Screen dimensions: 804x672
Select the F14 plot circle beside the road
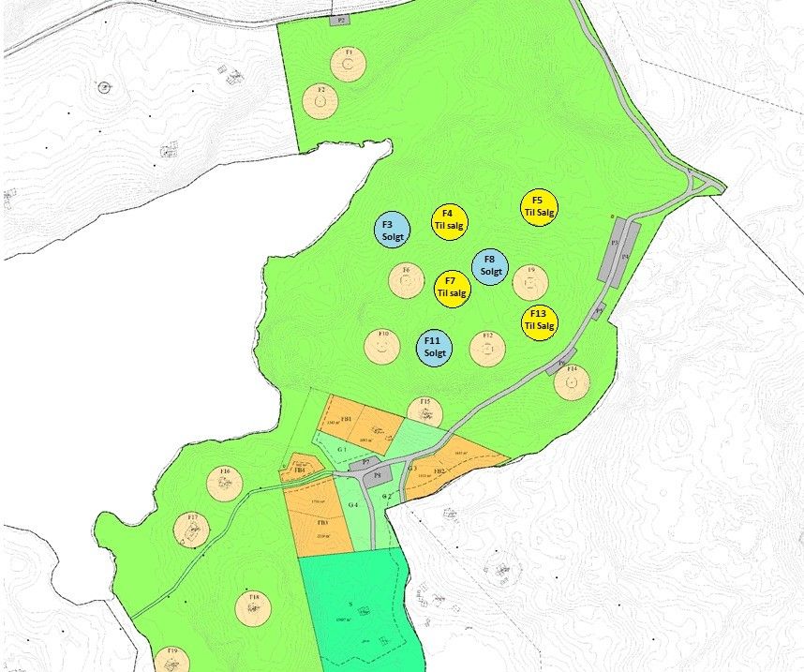tap(571, 381)
